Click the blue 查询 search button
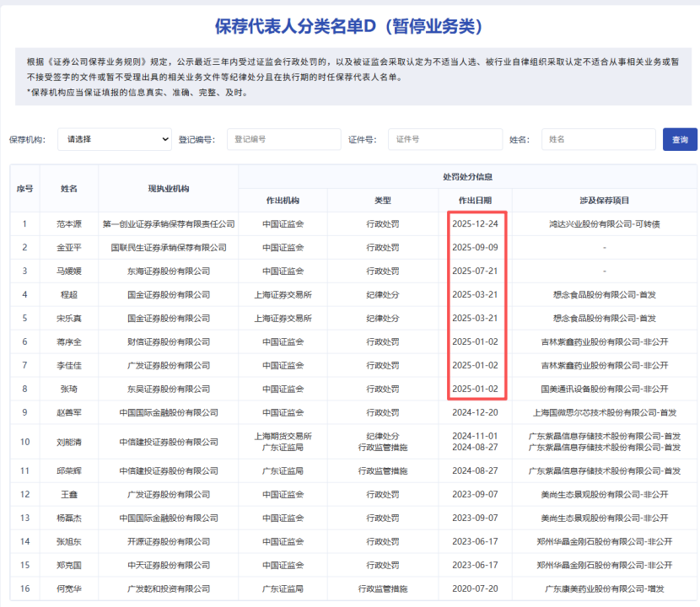700x607 pixels. click(679, 139)
